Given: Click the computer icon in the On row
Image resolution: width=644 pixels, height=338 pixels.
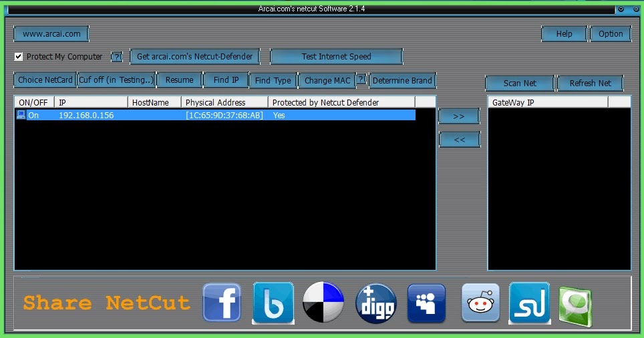Looking at the screenshot, I should point(21,115).
